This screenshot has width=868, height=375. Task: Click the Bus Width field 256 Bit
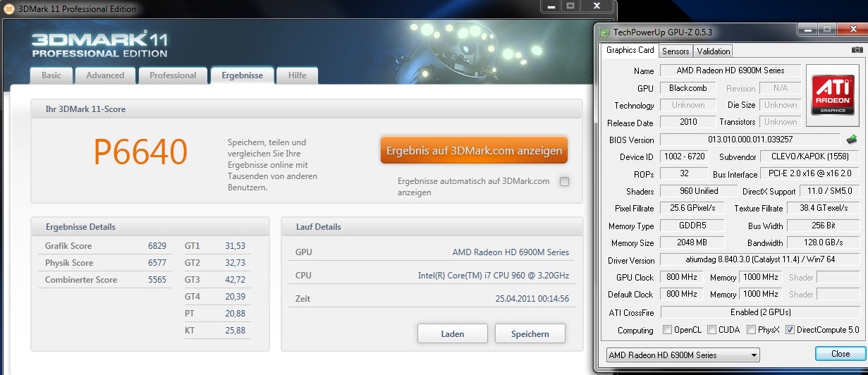823,226
